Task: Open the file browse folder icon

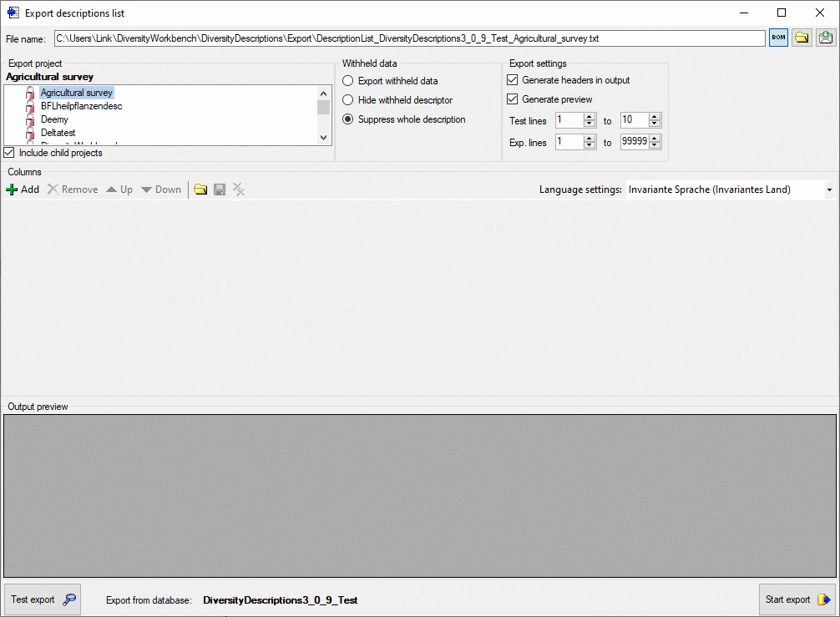Action: (x=802, y=38)
